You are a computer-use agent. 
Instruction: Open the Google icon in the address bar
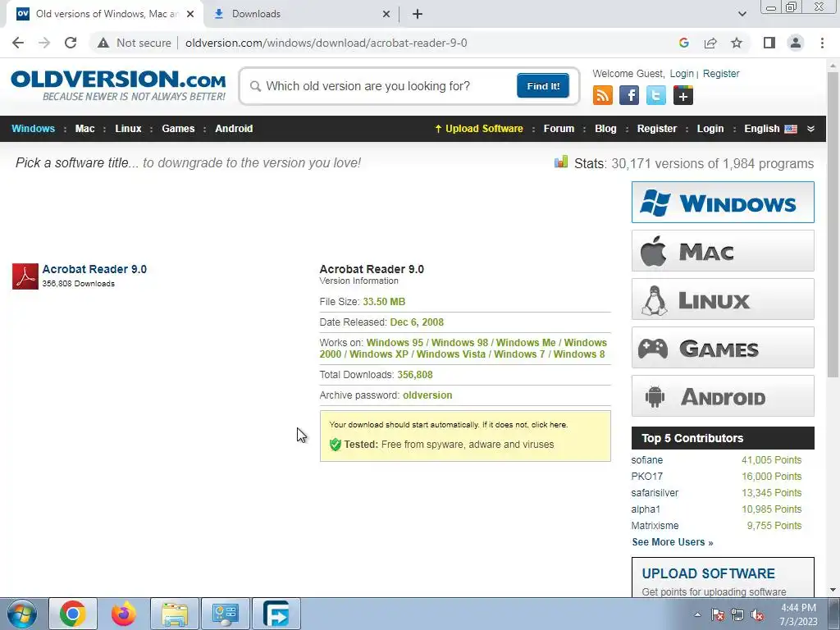click(x=683, y=43)
